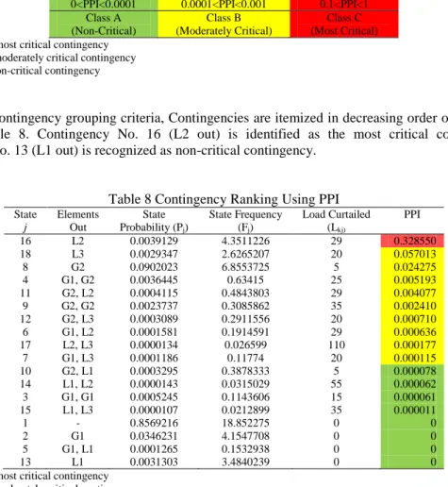Click 'Contingency No. 16 (L2 out)' in paragraph
This screenshot has height=487, width=448.
click(x=128, y=134)
